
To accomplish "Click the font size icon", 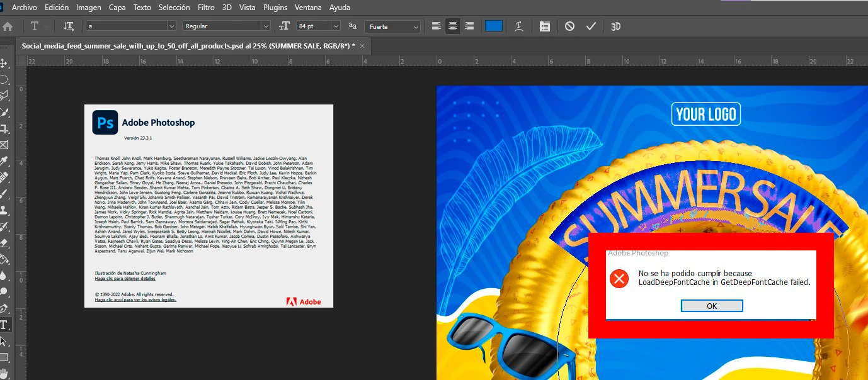I will pos(285,26).
